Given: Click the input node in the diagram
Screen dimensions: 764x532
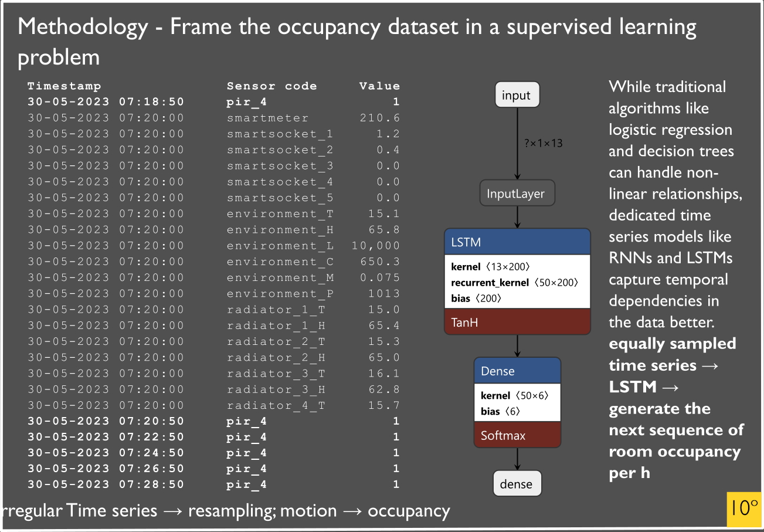Looking at the screenshot, I should point(516,96).
